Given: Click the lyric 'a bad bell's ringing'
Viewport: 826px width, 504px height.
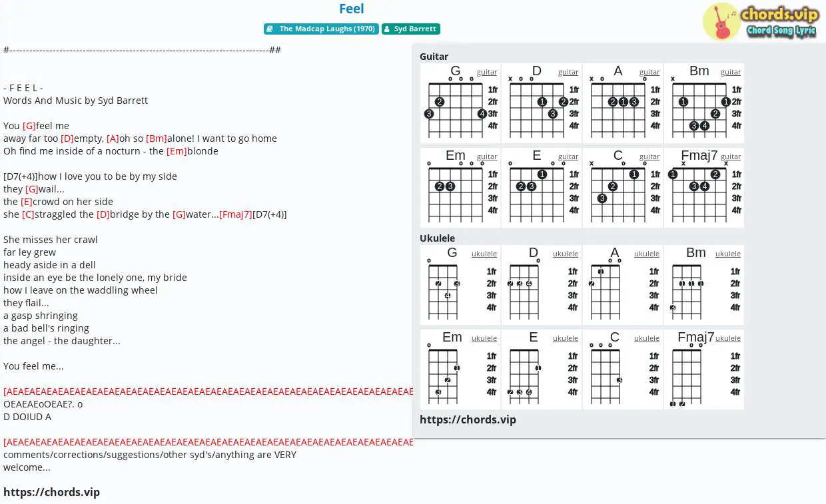Looking at the screenshot, I should [46, 328].
